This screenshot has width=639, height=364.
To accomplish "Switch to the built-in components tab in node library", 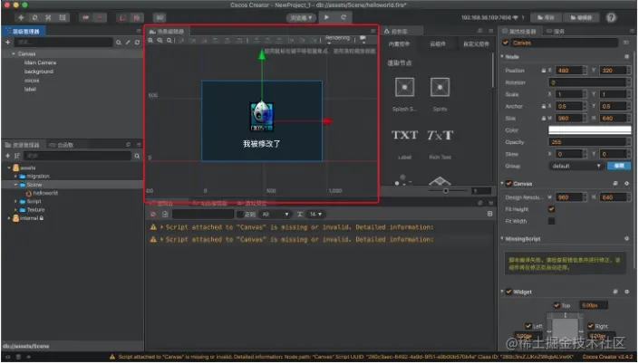I will [x=399, y=44].
